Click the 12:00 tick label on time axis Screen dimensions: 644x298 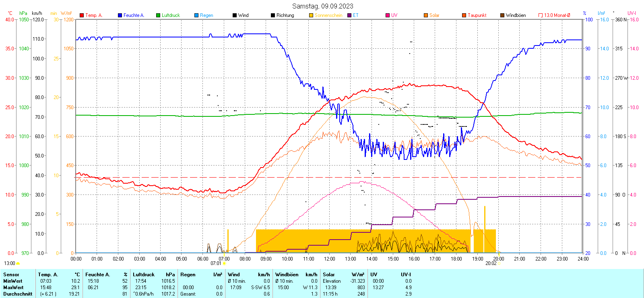329,259
